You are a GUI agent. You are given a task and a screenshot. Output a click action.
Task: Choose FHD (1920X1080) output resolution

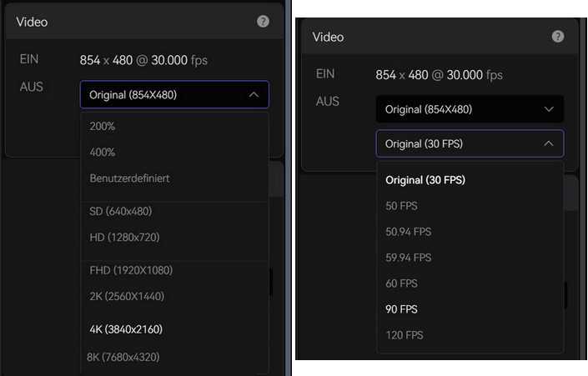[174, 270]
